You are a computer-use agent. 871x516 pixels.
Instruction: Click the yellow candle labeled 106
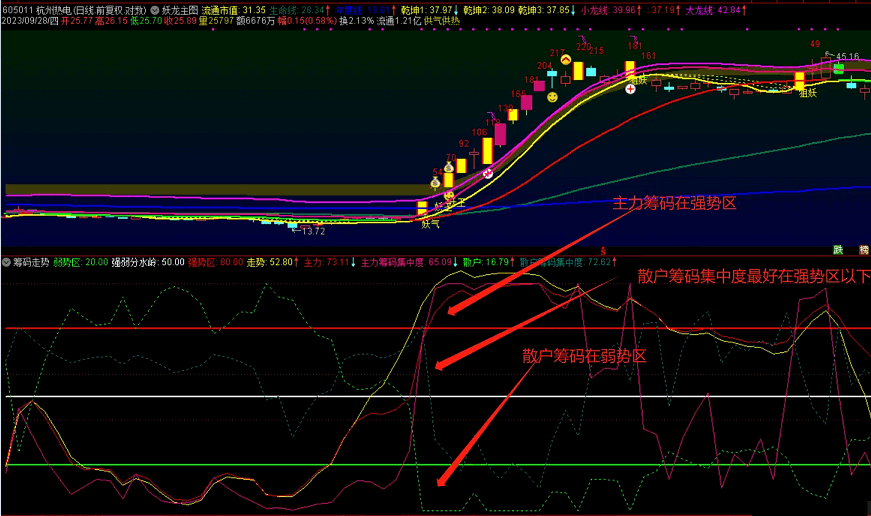[x=487, y=151]
